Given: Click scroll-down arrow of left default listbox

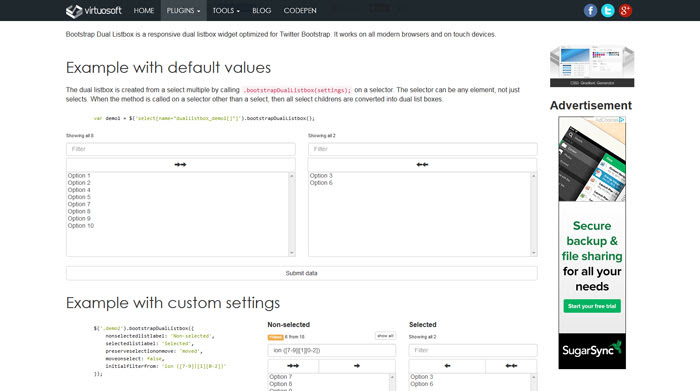Looking at the screenshot, I should coord(292,253).
